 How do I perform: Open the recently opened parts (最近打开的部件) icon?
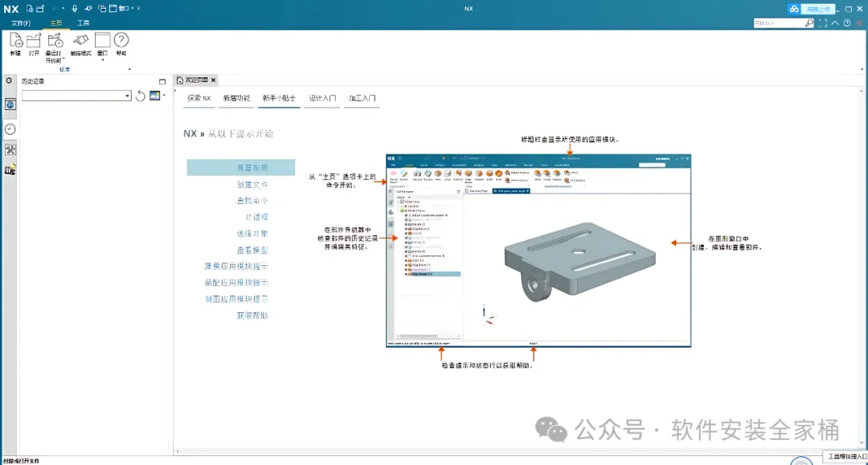click(55, 41)
